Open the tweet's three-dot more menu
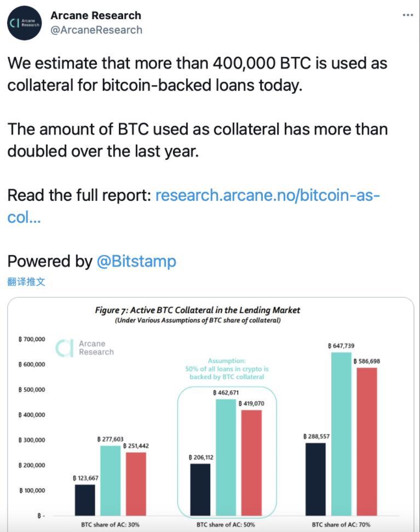The height and width of the screenshot is (532, 420). click(407, 15)
